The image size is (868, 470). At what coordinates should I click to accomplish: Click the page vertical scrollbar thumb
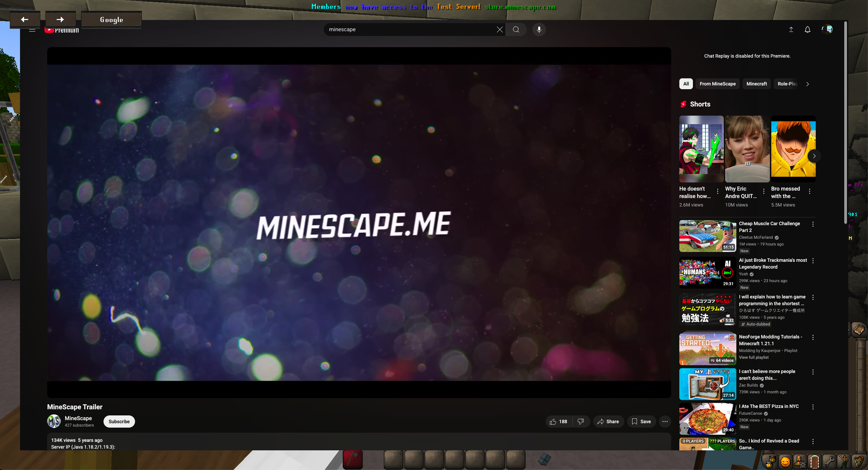coord(846,122)
